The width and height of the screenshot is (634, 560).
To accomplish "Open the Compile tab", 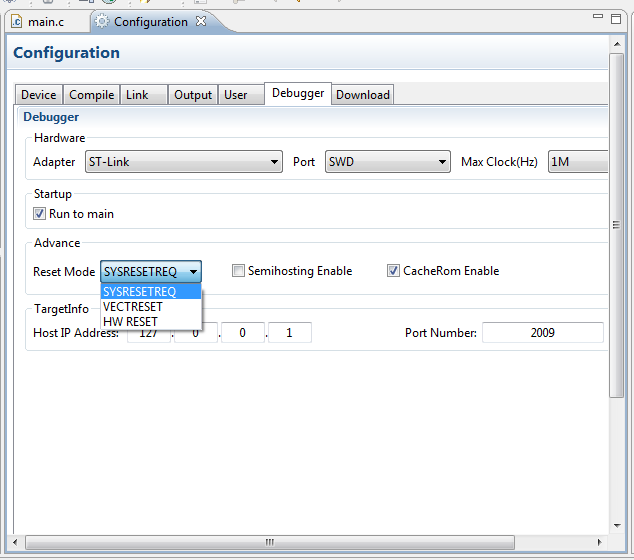I will pos(91,95).
